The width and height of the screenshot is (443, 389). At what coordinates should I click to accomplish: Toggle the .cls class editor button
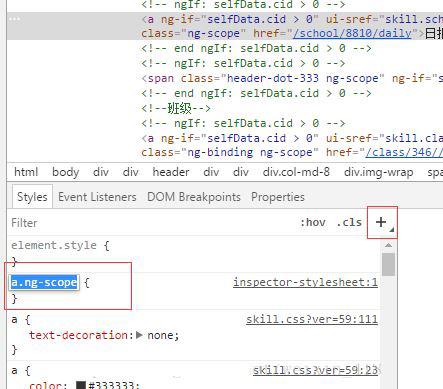click(x=349, y=222)
